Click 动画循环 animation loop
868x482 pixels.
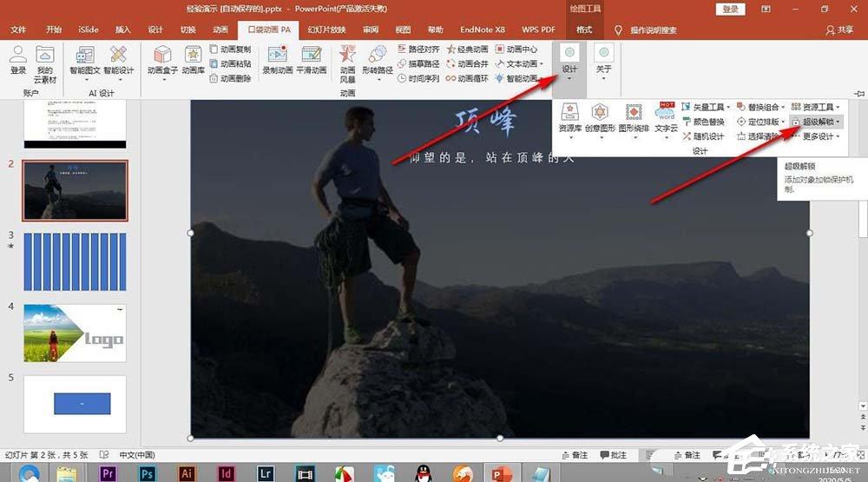click(x=468, y=78)
